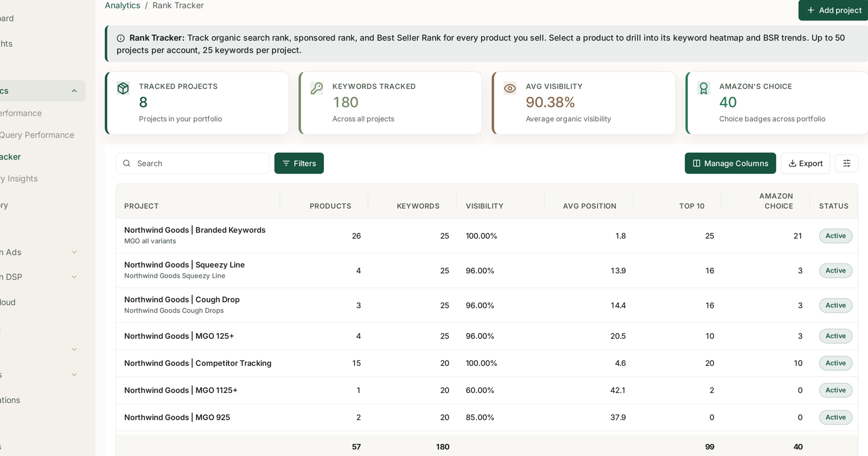This screenshot has height=456, width=868.
Task: Click the info icon beside Rank Tracker
Action: [120, 38]
